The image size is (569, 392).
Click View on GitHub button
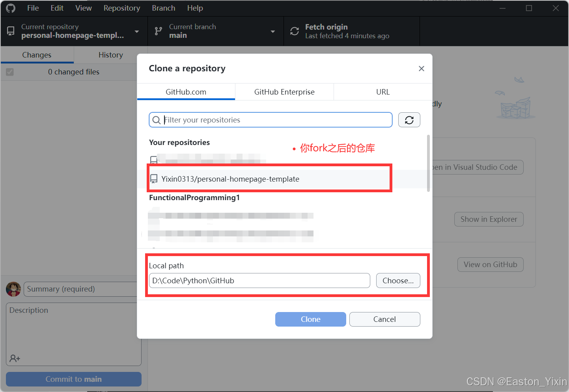click(491, 265)
